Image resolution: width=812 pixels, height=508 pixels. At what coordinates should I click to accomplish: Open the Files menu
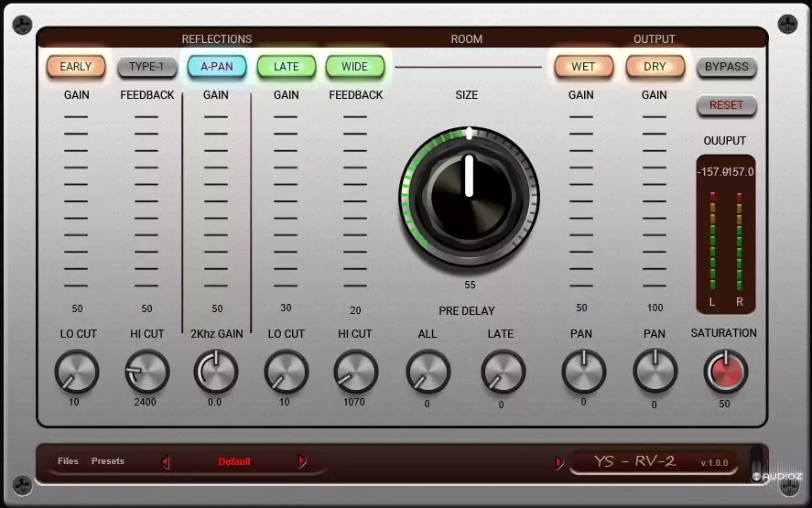coord(68,461)
